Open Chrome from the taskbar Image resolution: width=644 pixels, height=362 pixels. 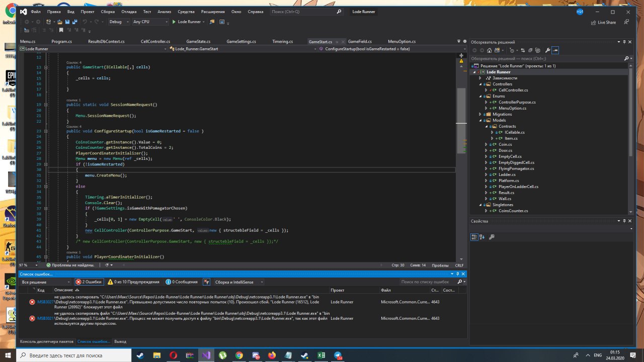point(239,355)
